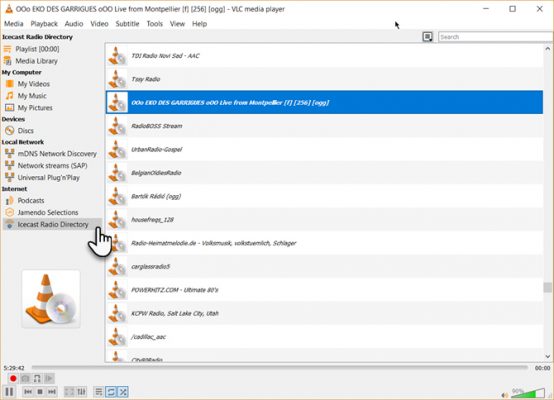Skip to the previous track
Screen dimensions: 554x400
pos(28,392)
